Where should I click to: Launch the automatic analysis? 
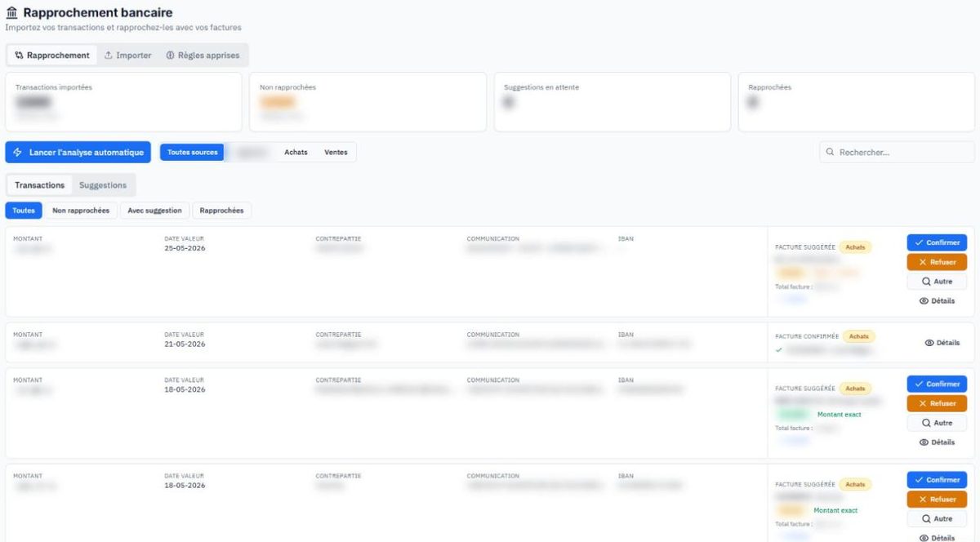[78, 153]
